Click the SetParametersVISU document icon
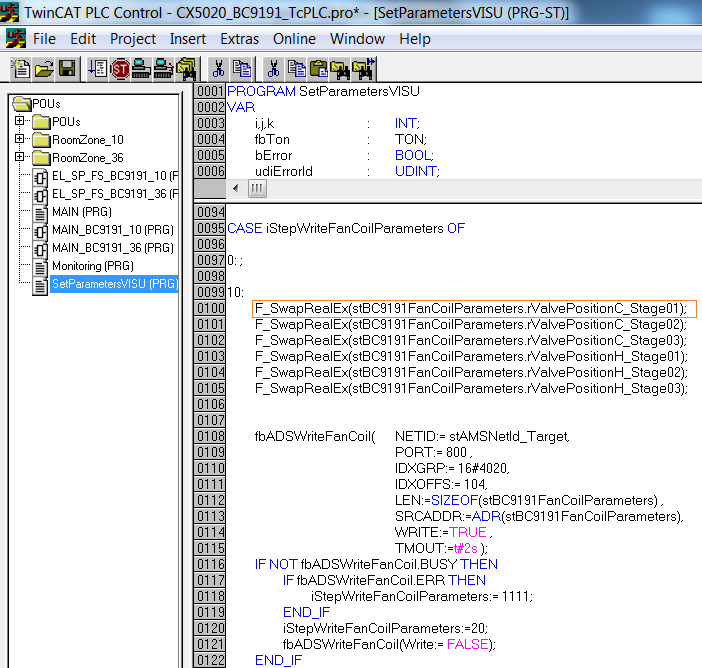The height and width of the screenshot is (668, 702). point(40,285)
